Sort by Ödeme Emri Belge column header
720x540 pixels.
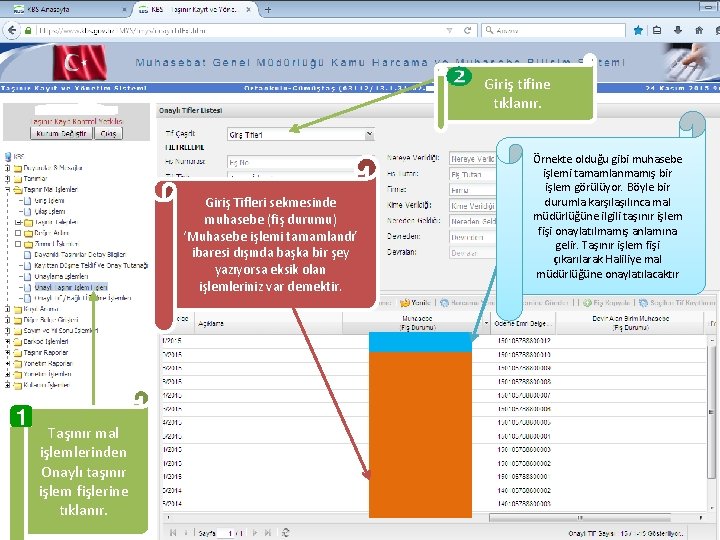[x=523, y=323]
